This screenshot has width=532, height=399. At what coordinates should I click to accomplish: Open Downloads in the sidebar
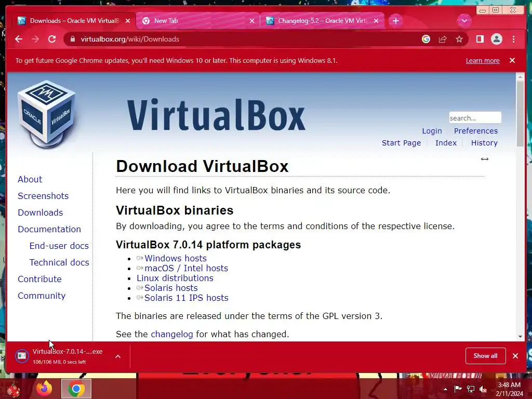coord(41,212)
